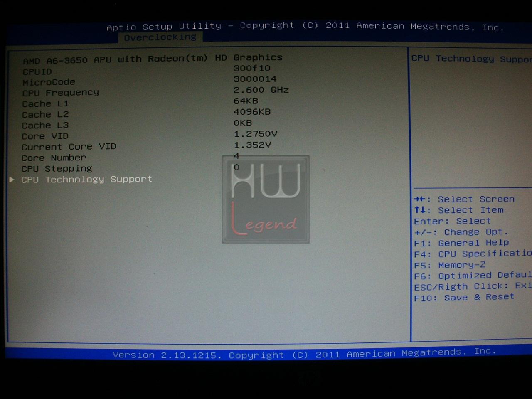Viewport: 532px width, 399px height.
Task: Click the 1.2750V voltage value
Action: 255,134
